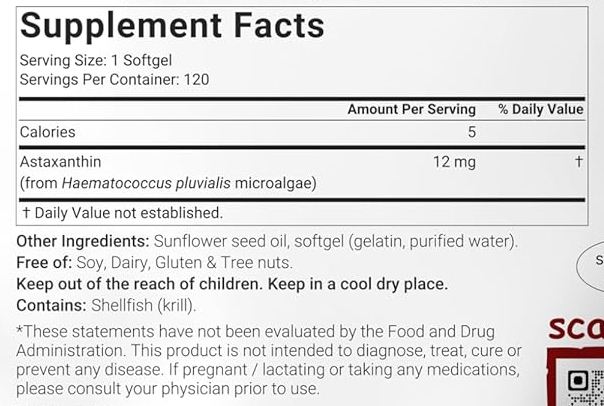
Task: Click the calories value '5'
Action: click(471, 132)
